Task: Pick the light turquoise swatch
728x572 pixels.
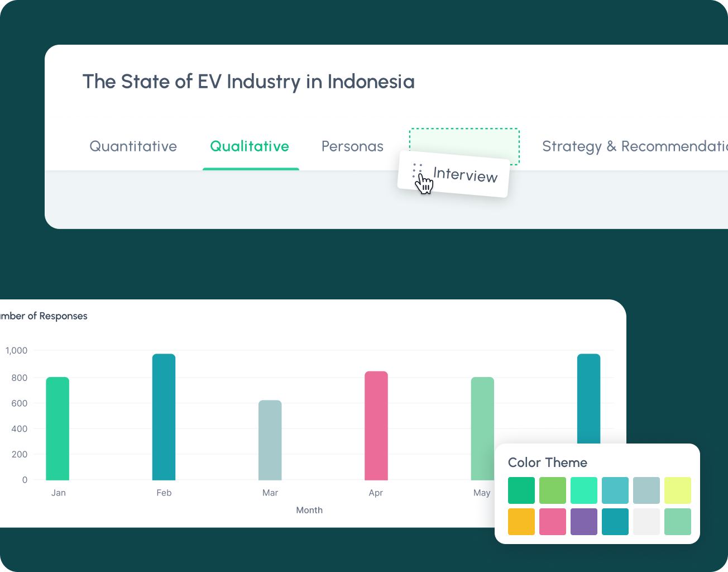Action: 615,490
